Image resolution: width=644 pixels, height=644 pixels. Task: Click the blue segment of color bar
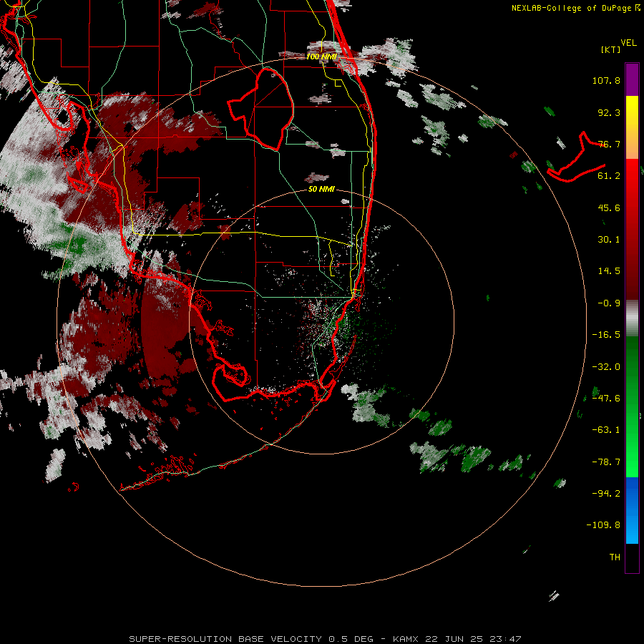pos(632,510)
